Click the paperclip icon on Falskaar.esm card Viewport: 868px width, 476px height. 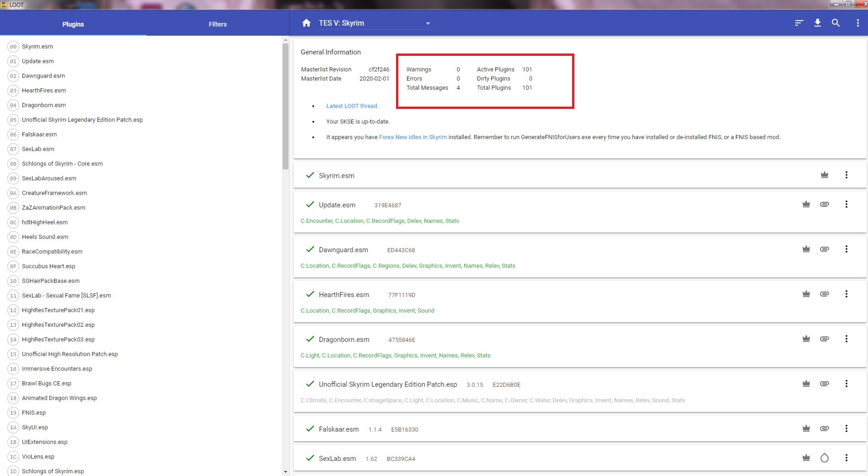tap(825, 428)
